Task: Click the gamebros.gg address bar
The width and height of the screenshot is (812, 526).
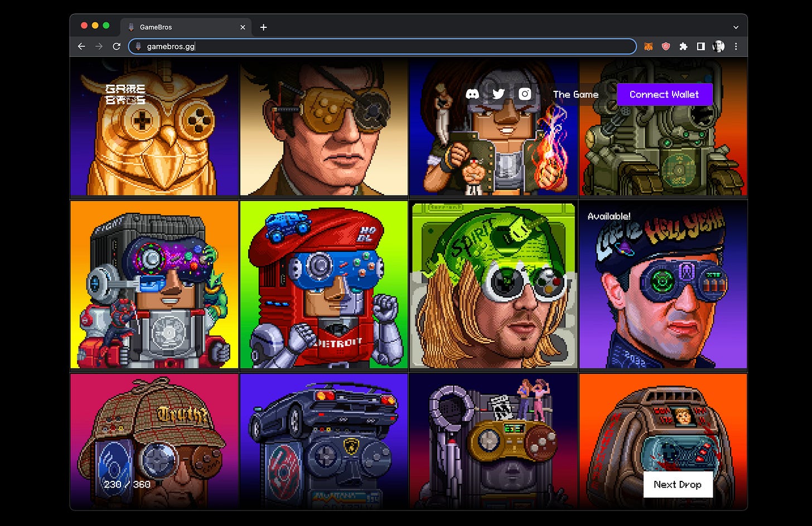Action: tap(382, 46)
